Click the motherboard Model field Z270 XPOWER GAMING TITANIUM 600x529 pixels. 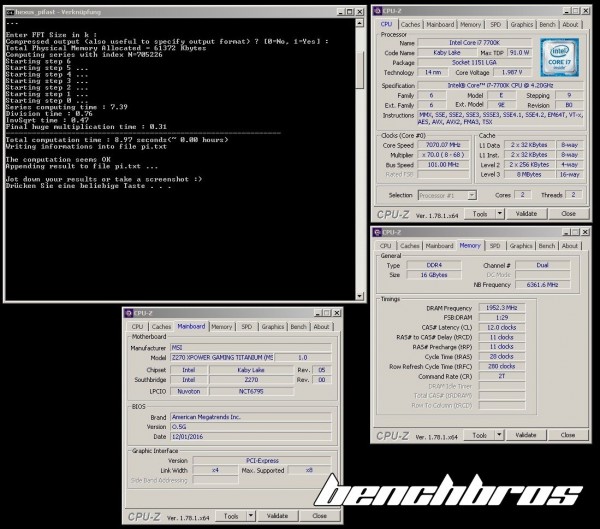pos(222,358)
